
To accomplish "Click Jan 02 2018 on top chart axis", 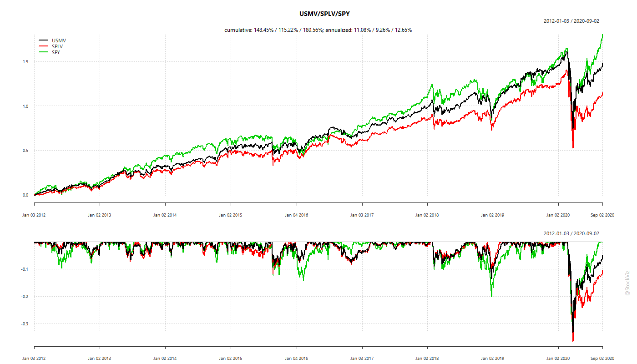I will click(x=428, y=215).
